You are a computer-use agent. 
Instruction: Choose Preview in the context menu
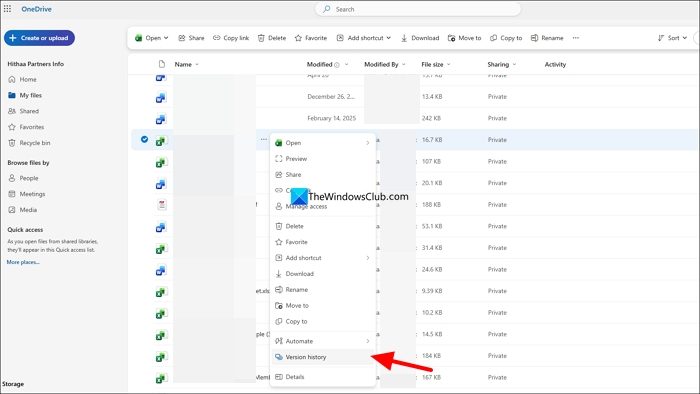[323, 158]
